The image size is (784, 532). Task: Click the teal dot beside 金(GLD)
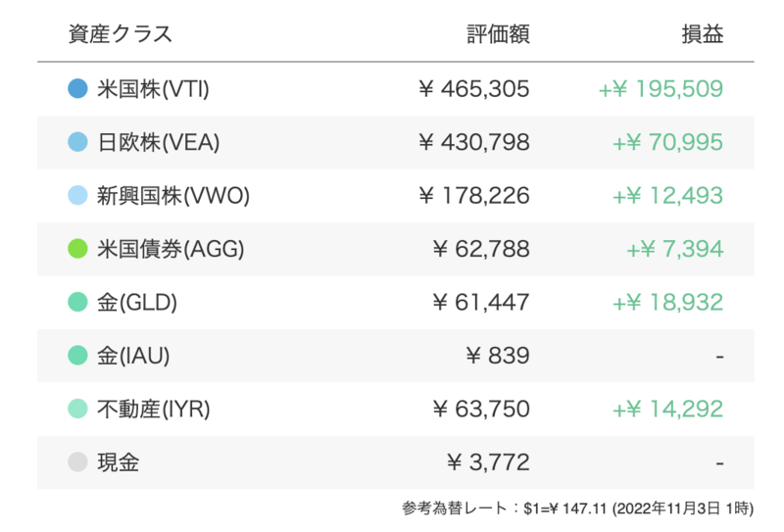pyautogui.click(x=77, y=302)
